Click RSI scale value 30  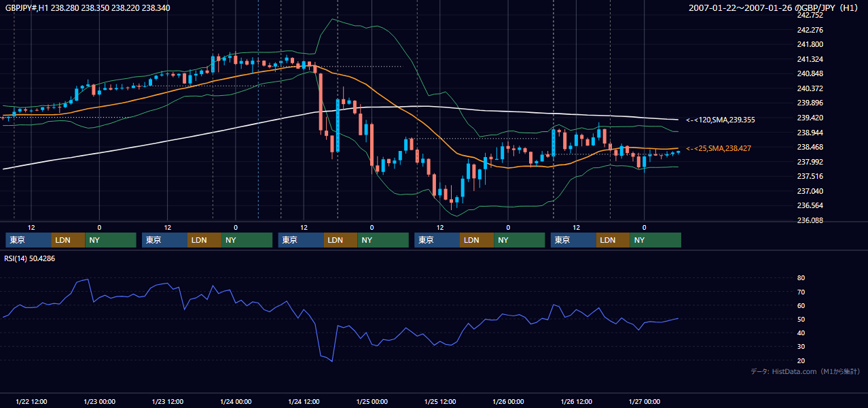[801, 347]
